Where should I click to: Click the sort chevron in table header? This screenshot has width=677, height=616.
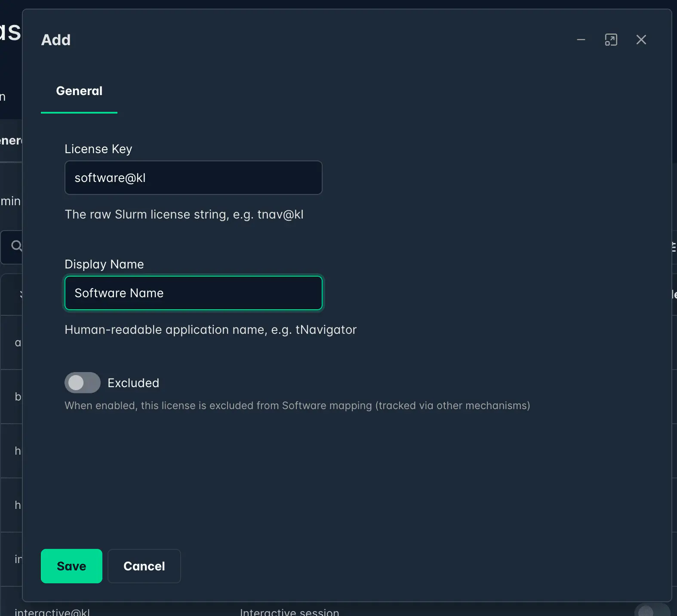tap(20, 295)
